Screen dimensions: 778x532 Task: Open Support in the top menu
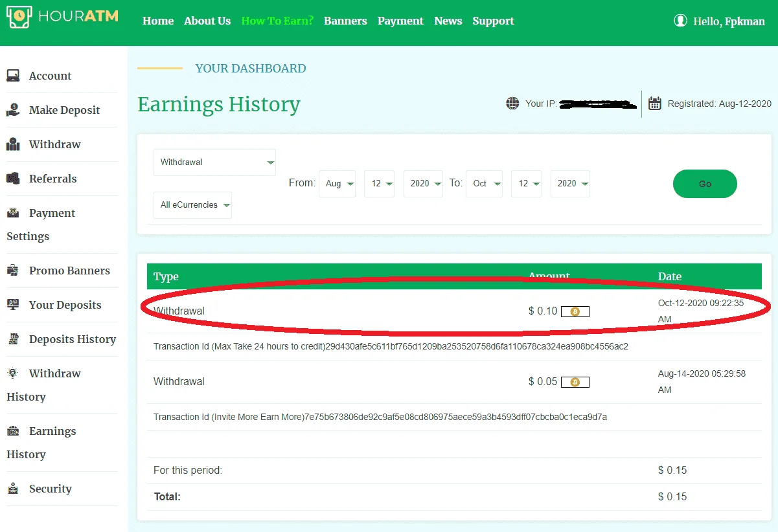coord(493,21)
